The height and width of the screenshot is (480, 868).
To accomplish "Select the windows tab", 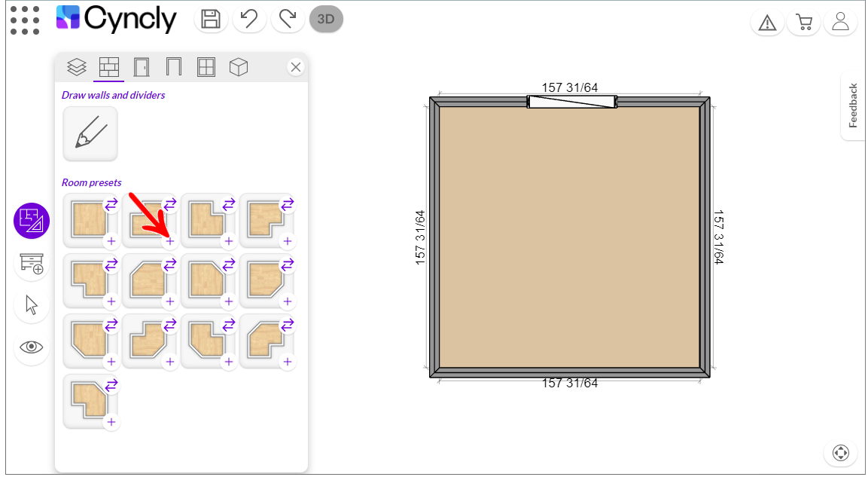I will 206,68.
